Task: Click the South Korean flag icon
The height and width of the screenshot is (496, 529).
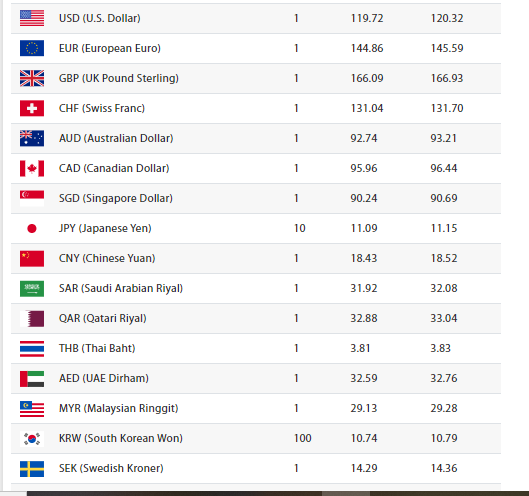Action: pos(32,439)
